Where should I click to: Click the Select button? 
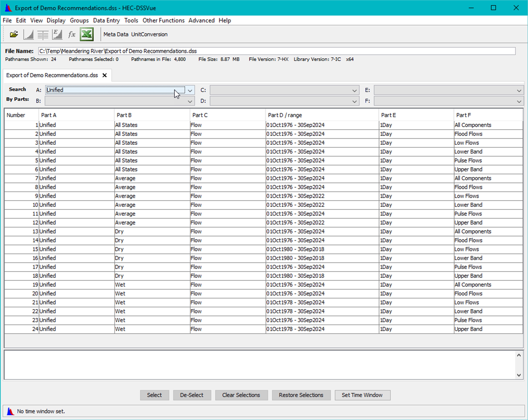155,395
